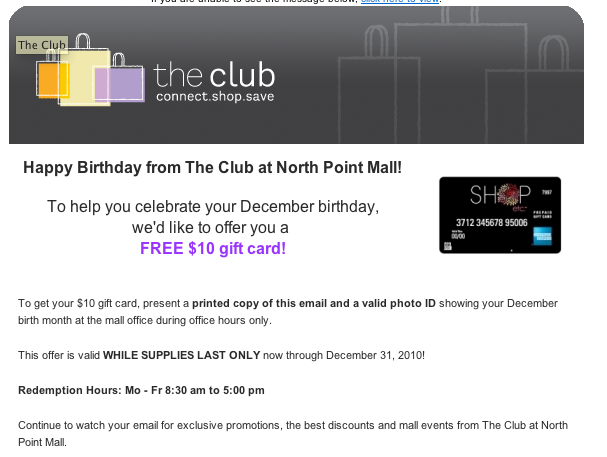Click the "Happy Birthday from The Club" heading

click(x=212, y=168)
